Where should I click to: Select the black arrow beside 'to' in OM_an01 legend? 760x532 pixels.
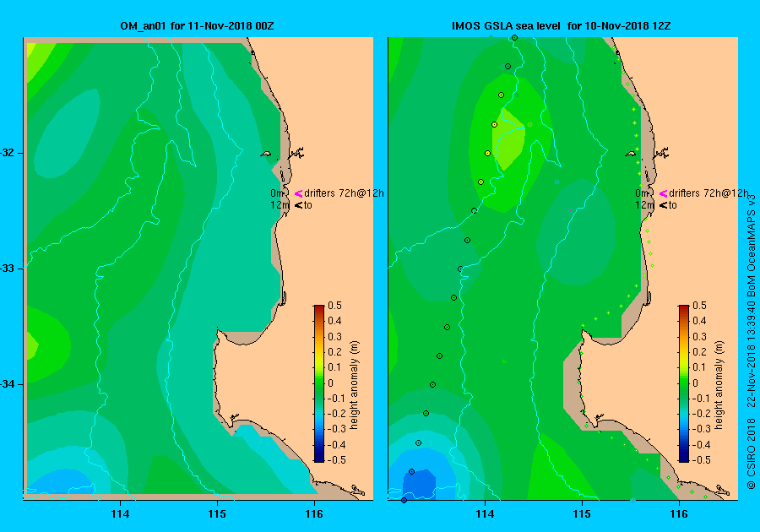[299, 205]
